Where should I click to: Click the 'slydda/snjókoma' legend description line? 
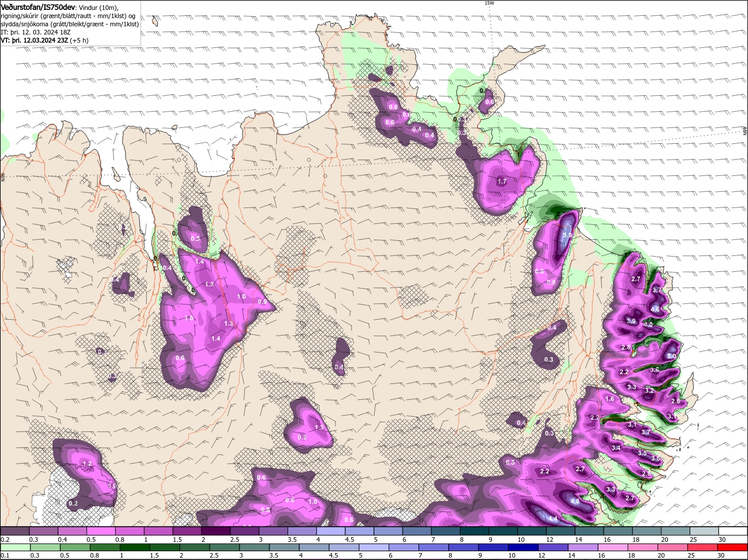[70, 24]
